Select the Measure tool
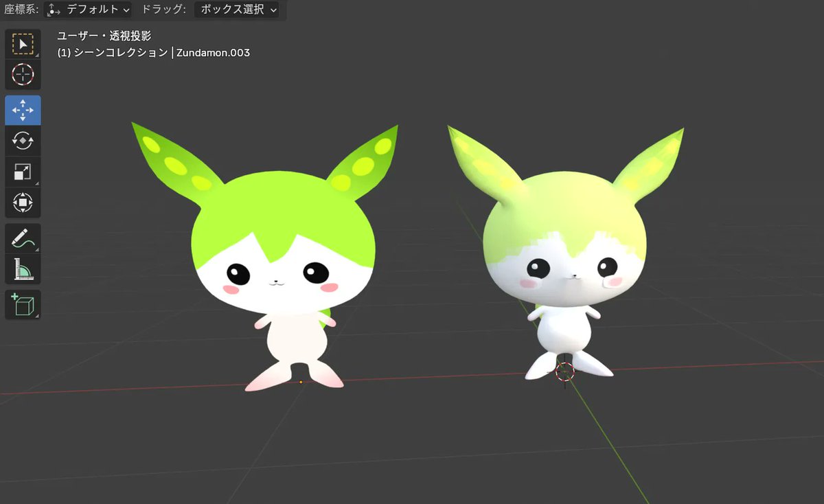Image resolution: width=824 pixels, height=504 pixels. [x=23, y=269]
